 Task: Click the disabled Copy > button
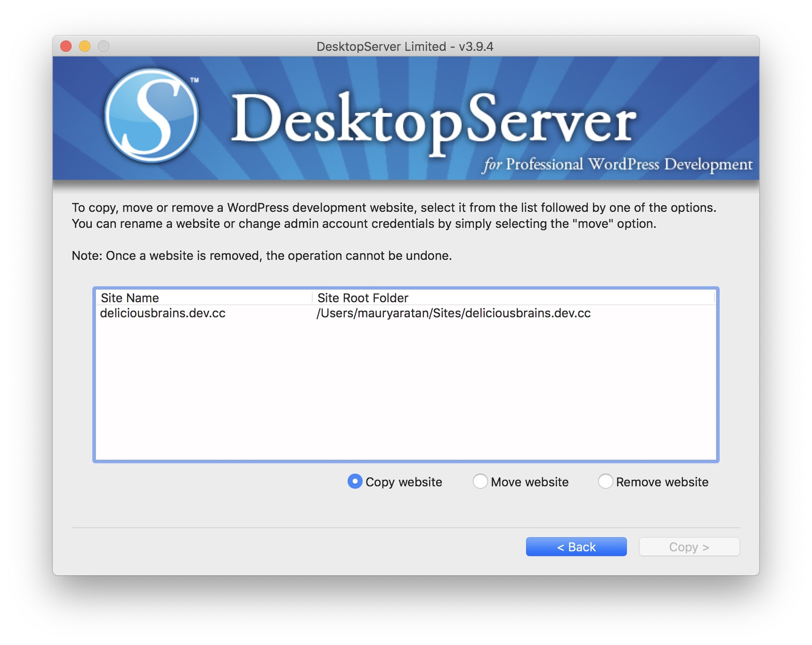(x=689, y=547)
